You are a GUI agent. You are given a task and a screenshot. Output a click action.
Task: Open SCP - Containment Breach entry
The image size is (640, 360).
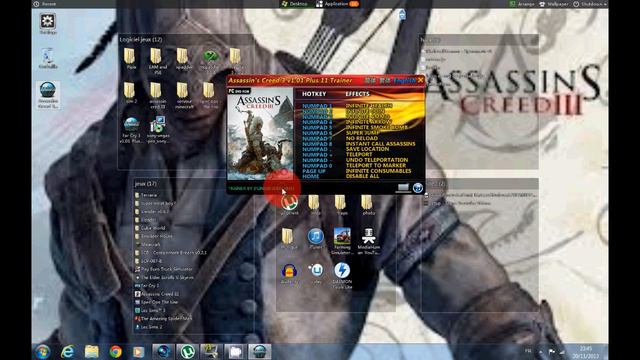pyautogui.click(x=171, y=253)
